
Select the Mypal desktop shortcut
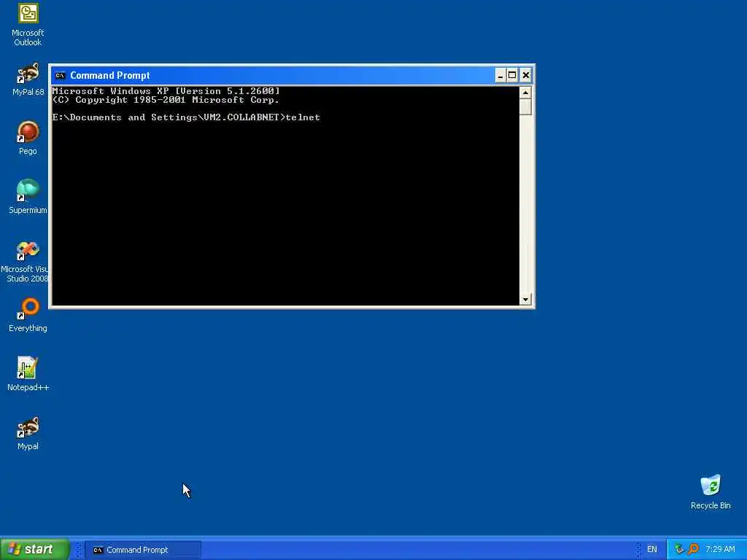tap(28, 433)
